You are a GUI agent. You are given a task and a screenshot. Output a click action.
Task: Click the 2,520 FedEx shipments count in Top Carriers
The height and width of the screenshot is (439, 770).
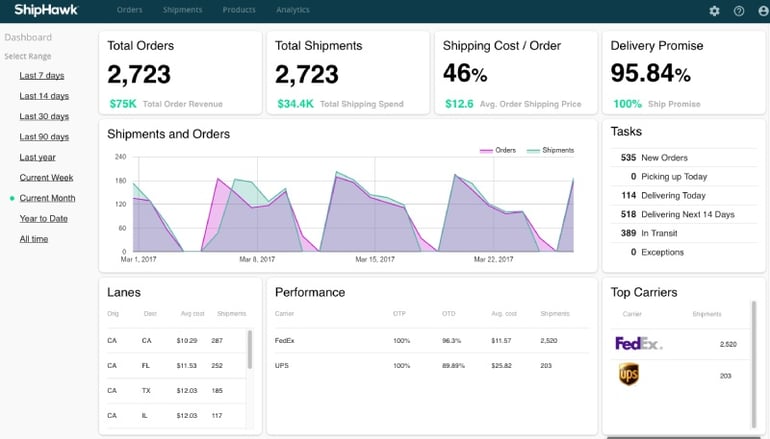click(x=728, y=344)
